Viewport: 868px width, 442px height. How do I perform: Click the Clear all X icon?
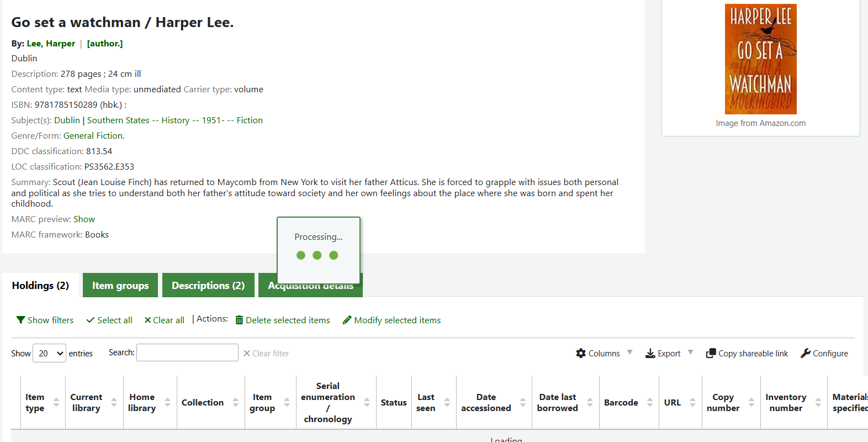(147, 320)
